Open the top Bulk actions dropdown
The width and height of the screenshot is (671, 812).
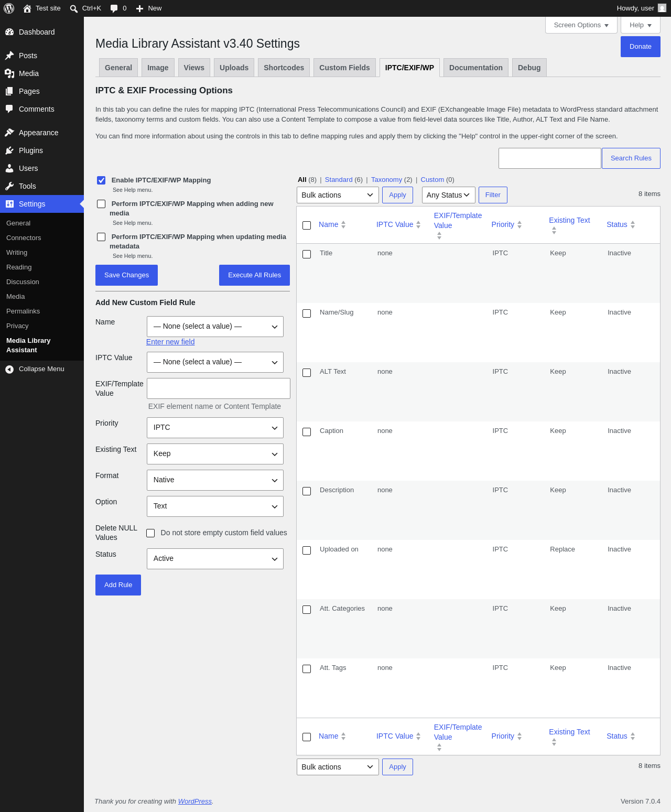(x=338, y=195)
